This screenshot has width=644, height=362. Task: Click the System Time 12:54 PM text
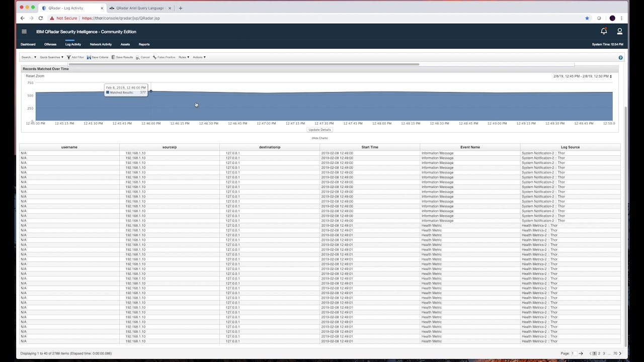click(608, 44)
